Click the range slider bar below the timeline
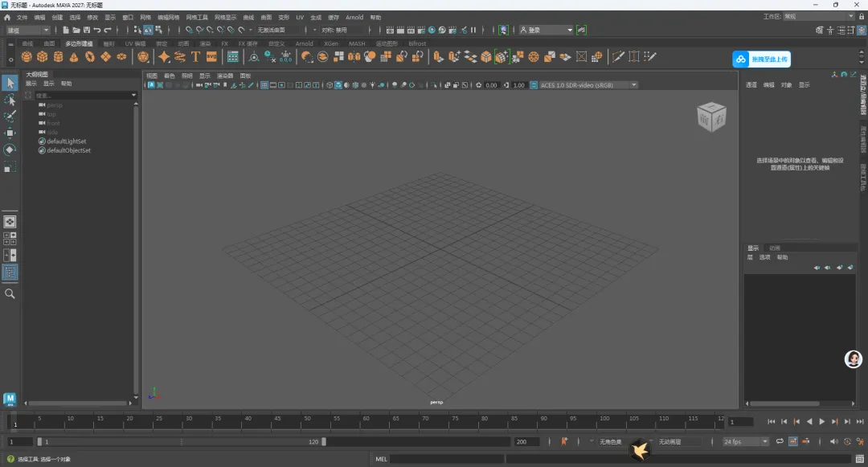The width and height of the screenshot is (868, 467). (x=181, y=441)
